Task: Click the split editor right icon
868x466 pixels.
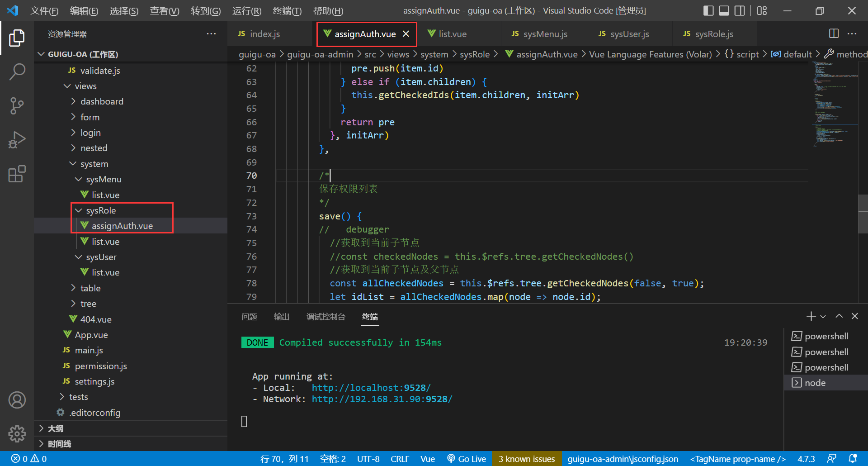Action: click(x=834, y=33)
